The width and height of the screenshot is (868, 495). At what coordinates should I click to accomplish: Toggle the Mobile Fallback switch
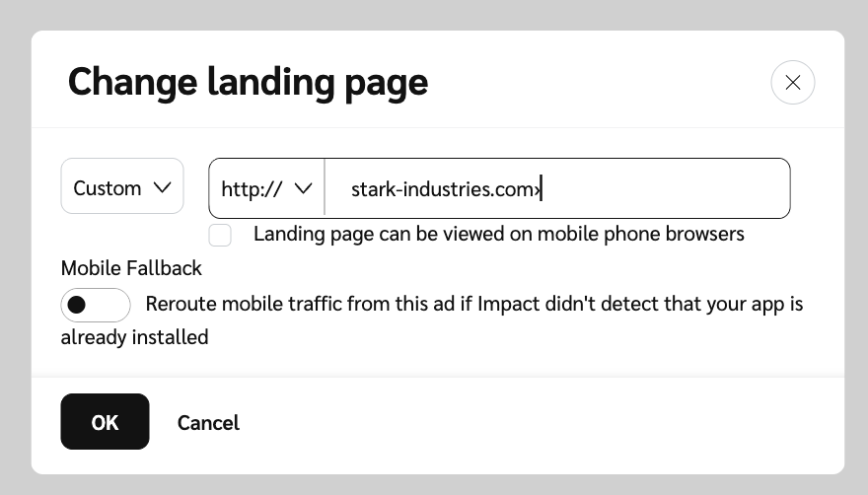click(x=96, y=305)
